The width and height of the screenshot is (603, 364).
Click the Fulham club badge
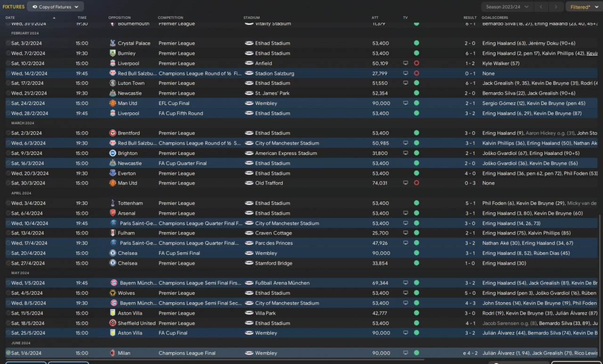click(113, 233)
